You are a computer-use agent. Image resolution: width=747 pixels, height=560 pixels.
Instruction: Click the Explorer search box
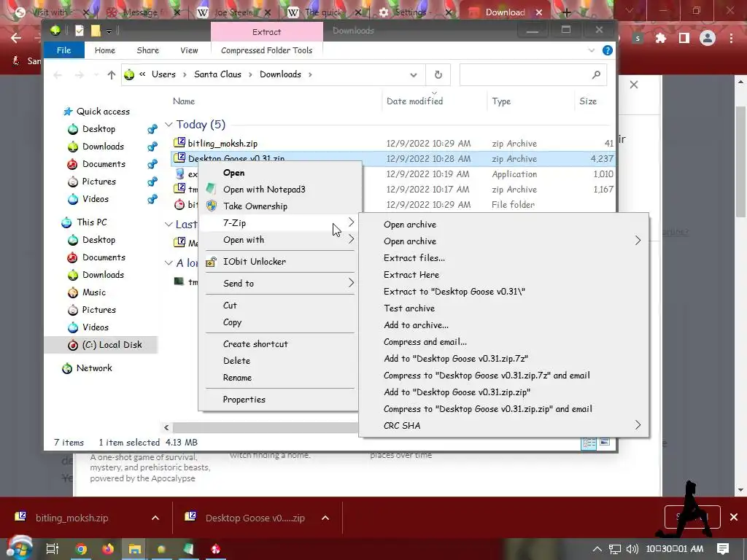(533, 75)
